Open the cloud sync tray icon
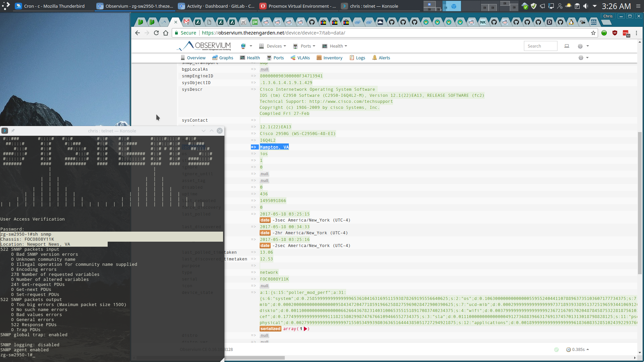The height and width of the screenshot is (362, 644). coord(525,6)
